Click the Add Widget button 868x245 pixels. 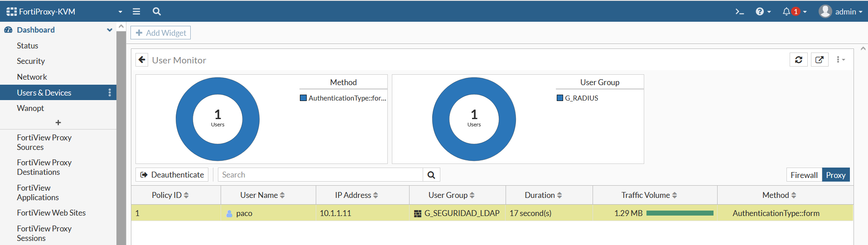click(161, 33)
